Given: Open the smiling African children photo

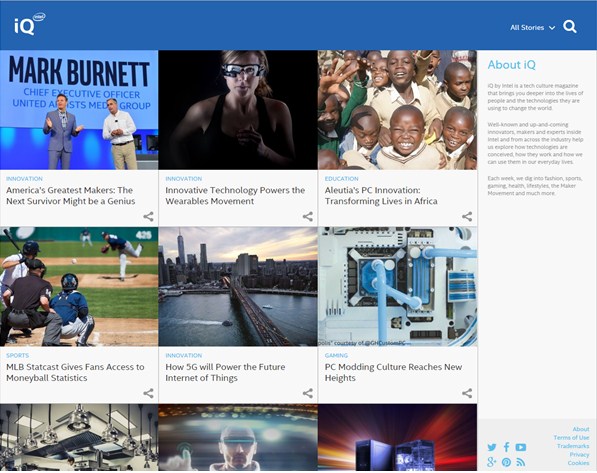Looking at the screenshot, I should pos(397,110).
